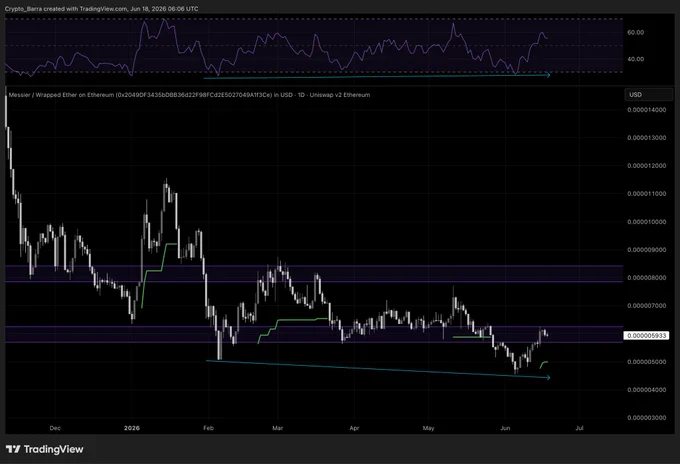Click the 0.000014000 price axis label
This screenshot has width=680, height=464.
[647, 110]
